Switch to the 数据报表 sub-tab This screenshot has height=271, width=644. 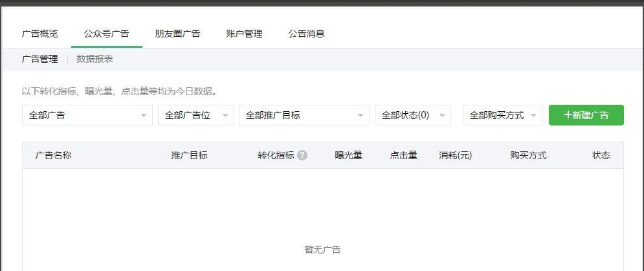point(95,59)
